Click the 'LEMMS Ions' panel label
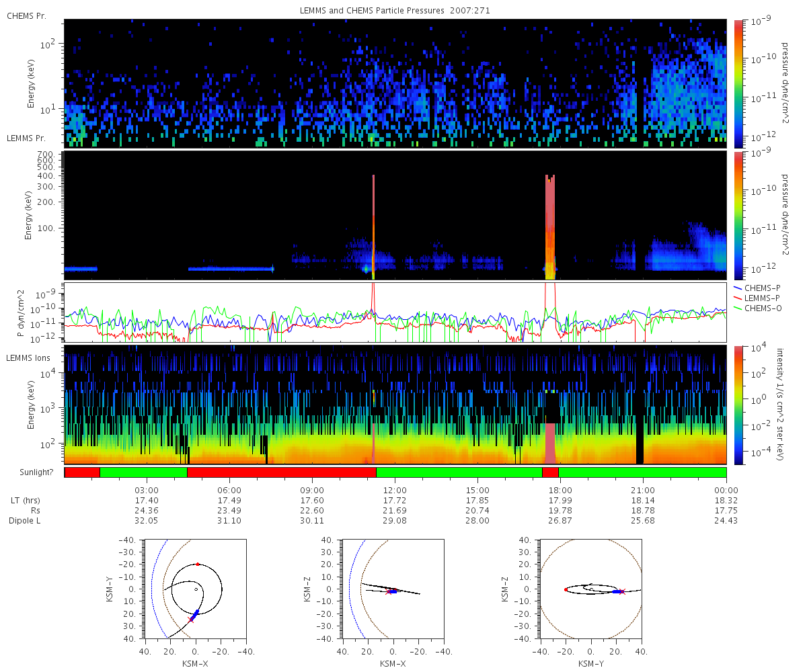This screenshot has width=807, height=672. (x=27, y=358)
